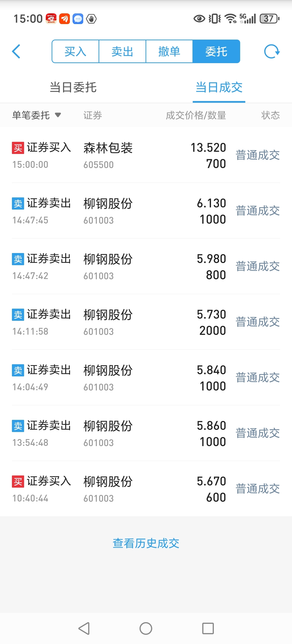Open the 查看历史成交 link
292x644 pixels.
point(146,543)
